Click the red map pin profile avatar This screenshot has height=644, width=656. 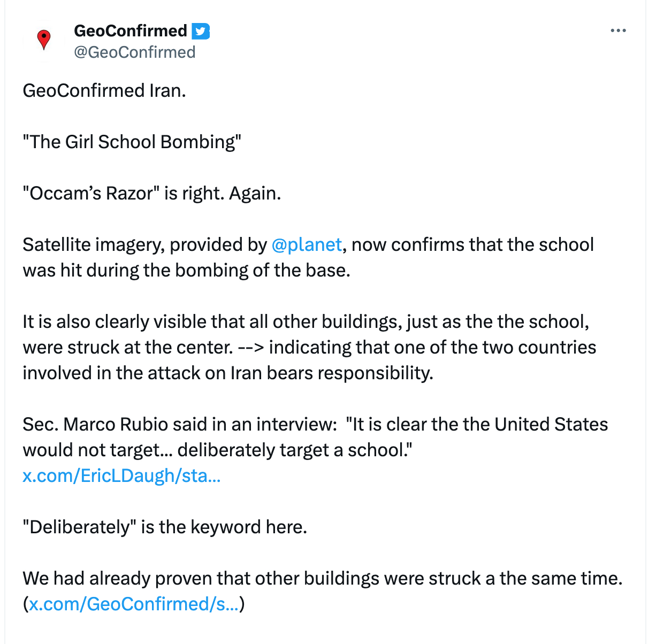pyautogui.click(x=44, y=40)
